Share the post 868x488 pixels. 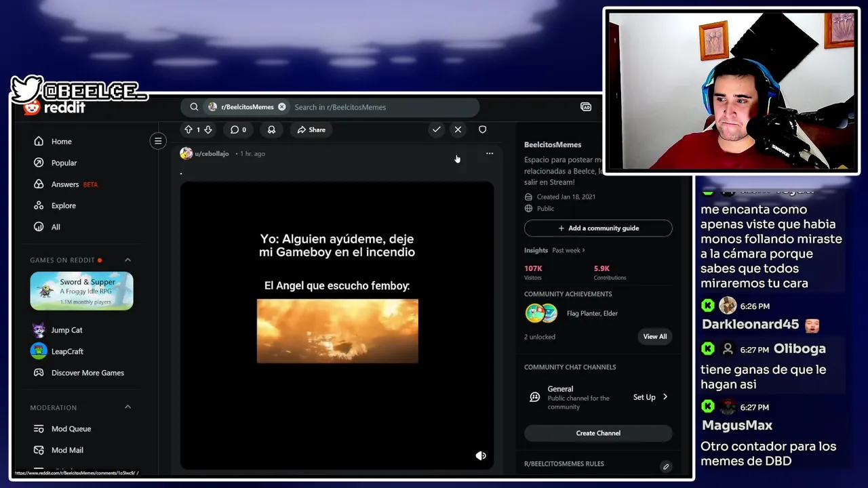(312, 129)
